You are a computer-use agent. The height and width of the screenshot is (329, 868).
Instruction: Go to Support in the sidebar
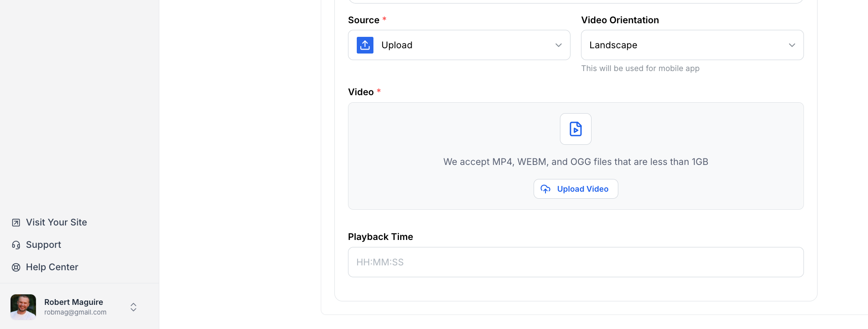(x=43, y=245)
